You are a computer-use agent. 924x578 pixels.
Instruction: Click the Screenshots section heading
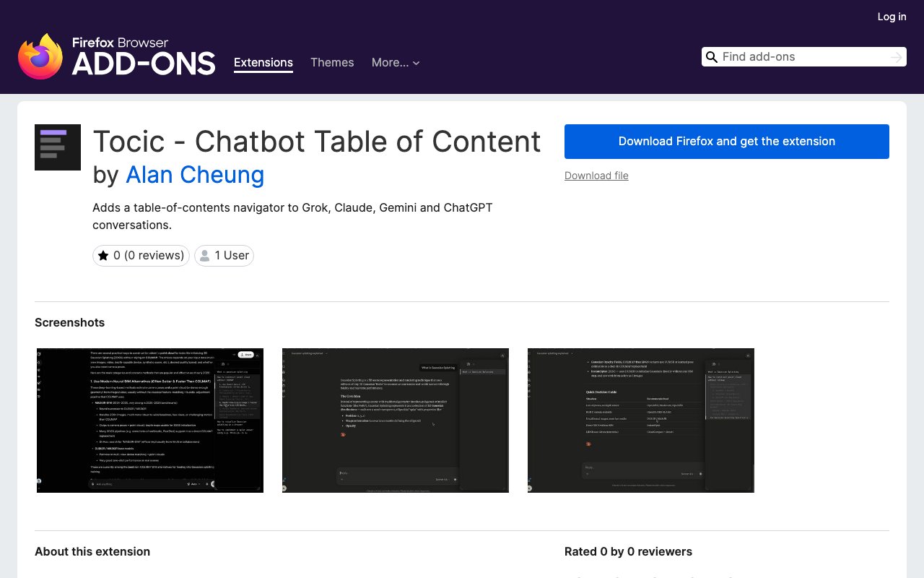(70, 322)
